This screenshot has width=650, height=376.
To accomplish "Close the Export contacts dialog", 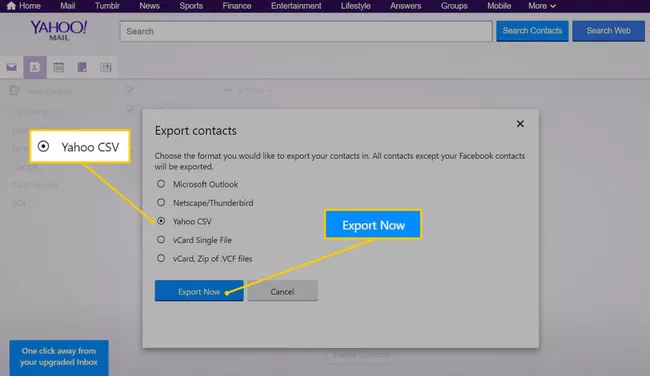I will 520,124.
